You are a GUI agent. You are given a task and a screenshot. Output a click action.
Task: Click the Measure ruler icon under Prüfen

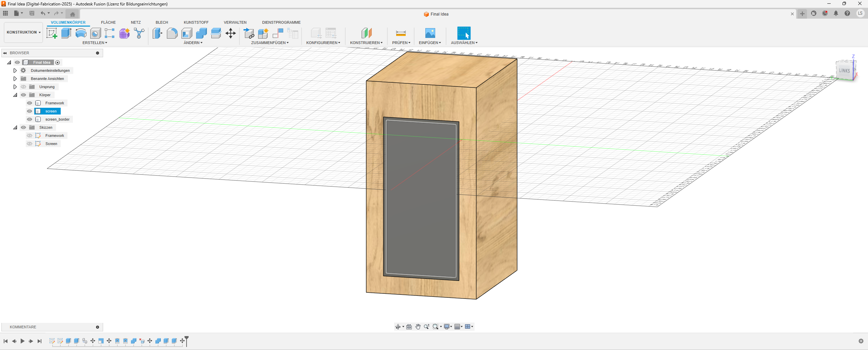(401, 33)
